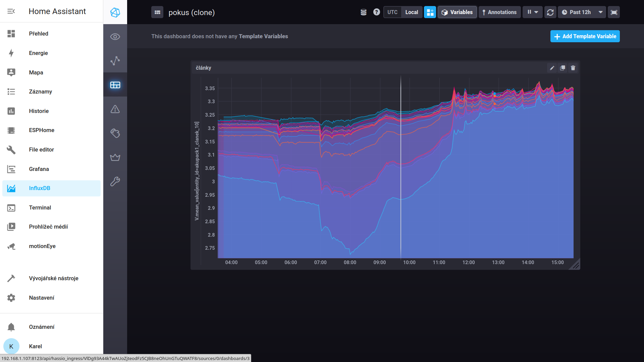Open the ESPHome sidebar entry
Screen dimensions: 644x362
pos(42,130)
